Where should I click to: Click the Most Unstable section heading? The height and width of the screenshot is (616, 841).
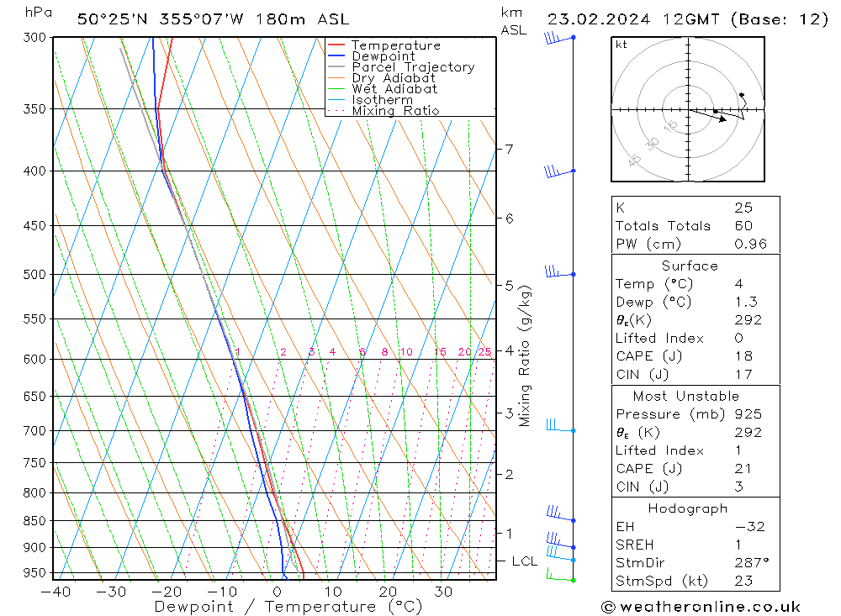pos(686,396)
